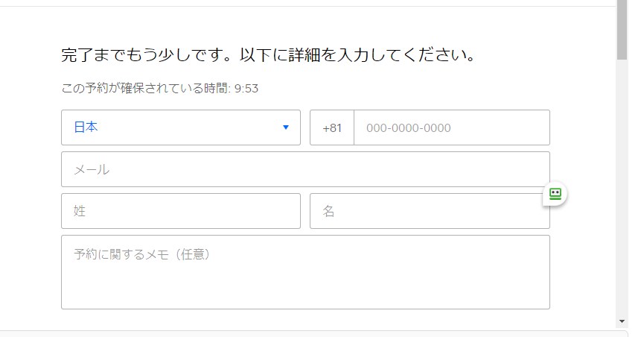644x337 pixels.
Task: Click the +81 country code prefix
Action: [x=332, y=128]
